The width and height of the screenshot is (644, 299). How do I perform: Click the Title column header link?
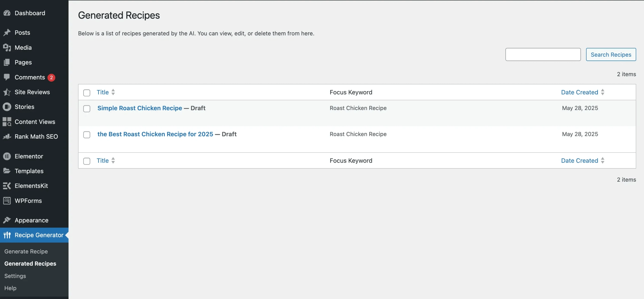click(103, 92)
